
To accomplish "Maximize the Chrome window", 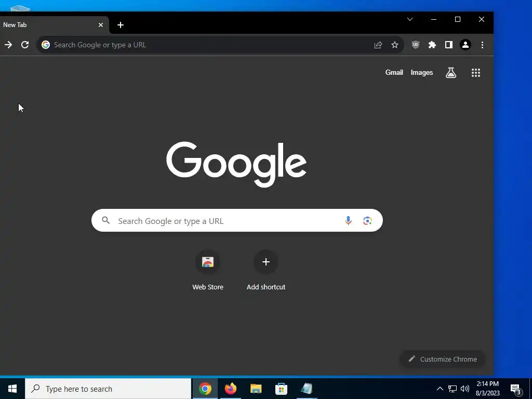I will [x=457, y=19].
